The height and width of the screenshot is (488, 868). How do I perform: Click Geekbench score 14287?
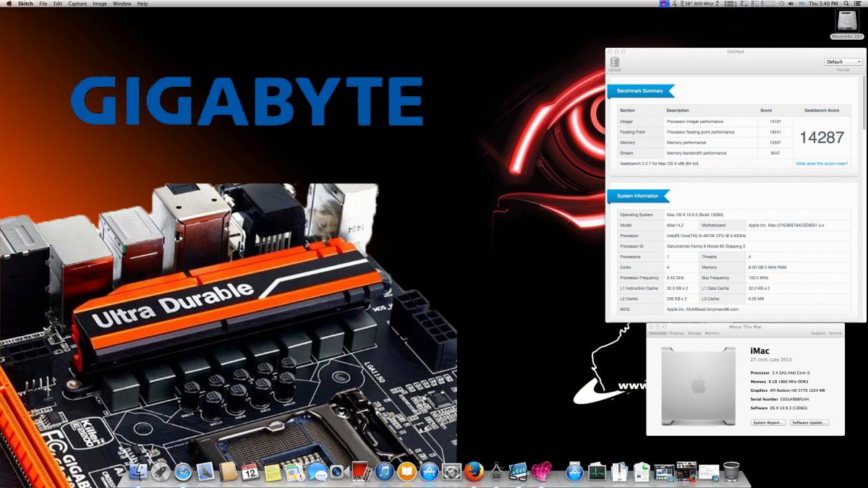pos(822,137)
